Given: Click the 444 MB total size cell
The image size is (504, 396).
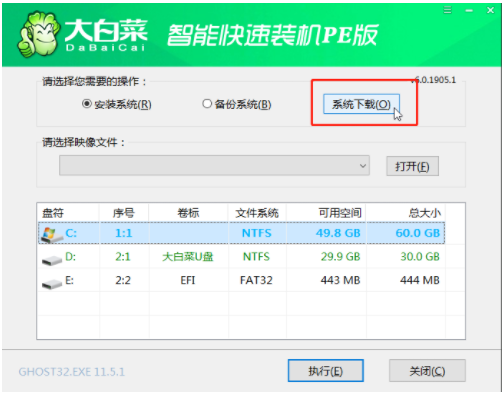Looking at the screenshot, I should click(420, 280).
